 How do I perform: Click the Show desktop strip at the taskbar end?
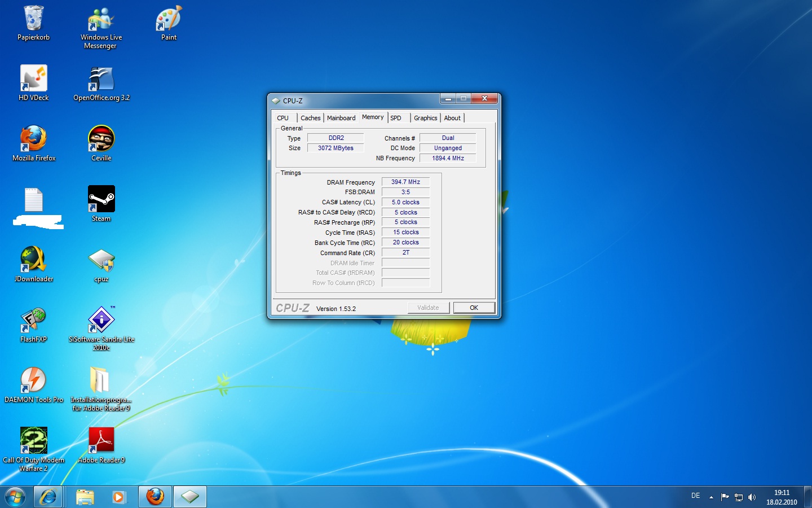(807, 497)
